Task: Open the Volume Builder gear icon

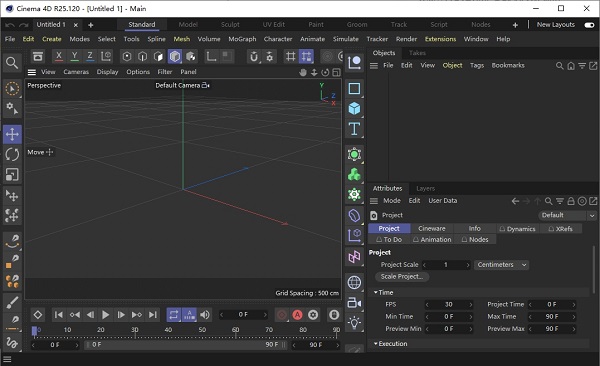Action: pos(354,195)
